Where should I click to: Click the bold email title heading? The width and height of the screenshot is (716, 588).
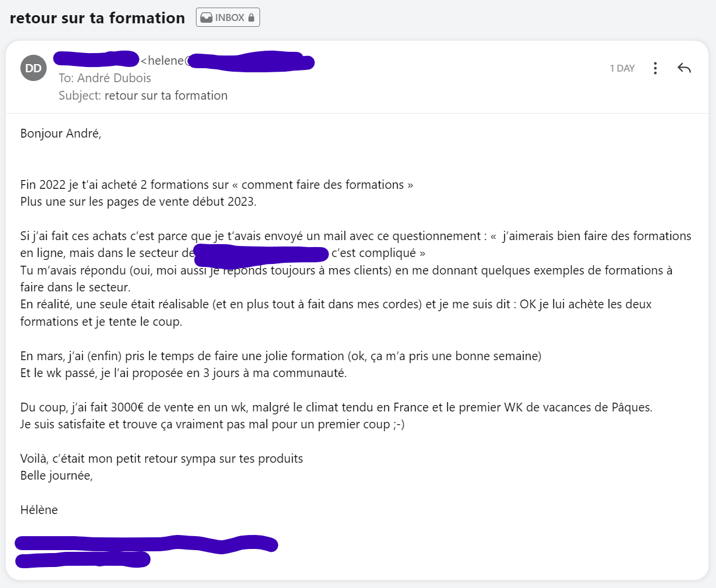[x=97, y=18]
